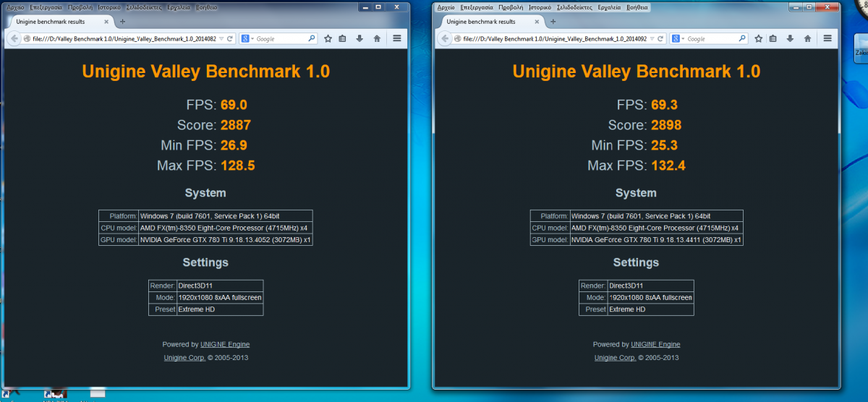Open Unigine Corp. link in right window

click(x=616, y=357)
